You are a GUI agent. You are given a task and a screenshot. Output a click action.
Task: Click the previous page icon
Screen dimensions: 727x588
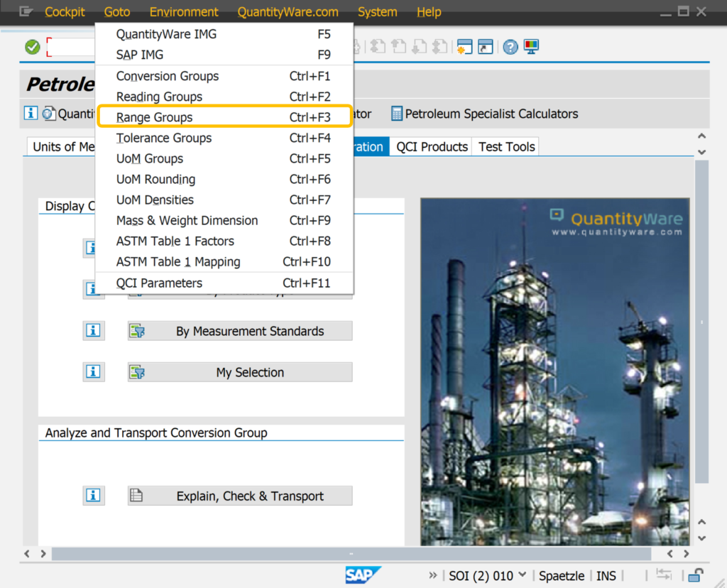(399, 47)
